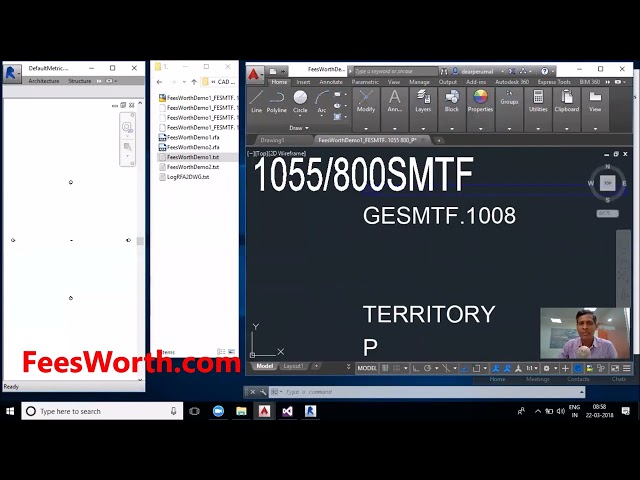
Task: Toggle snap mode in status bar
Action: point(396,368)
